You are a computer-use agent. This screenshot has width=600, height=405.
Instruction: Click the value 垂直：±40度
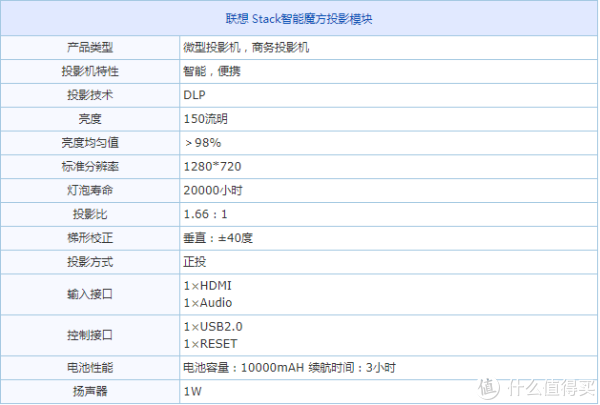coord(218,238)
